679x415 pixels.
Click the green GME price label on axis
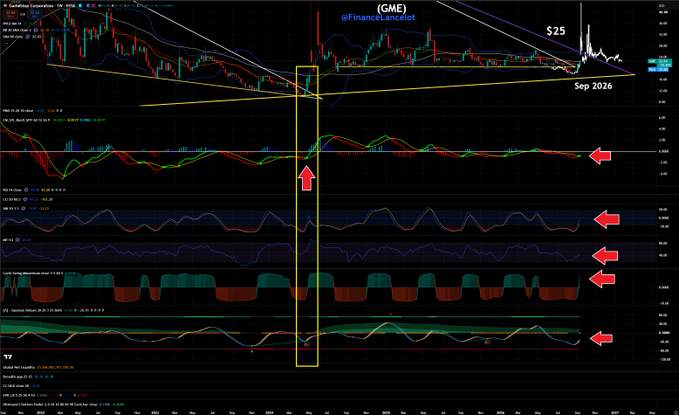pyautogui.click(x=659, y=62)
